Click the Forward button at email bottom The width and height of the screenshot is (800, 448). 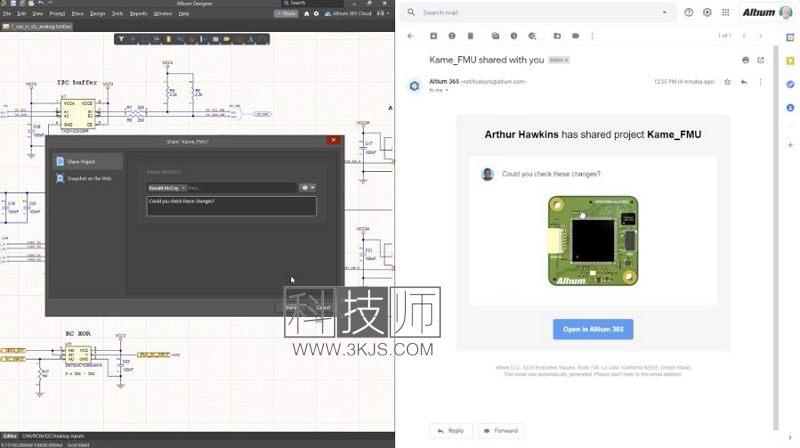pyautogui.click(x=501, y=431)
